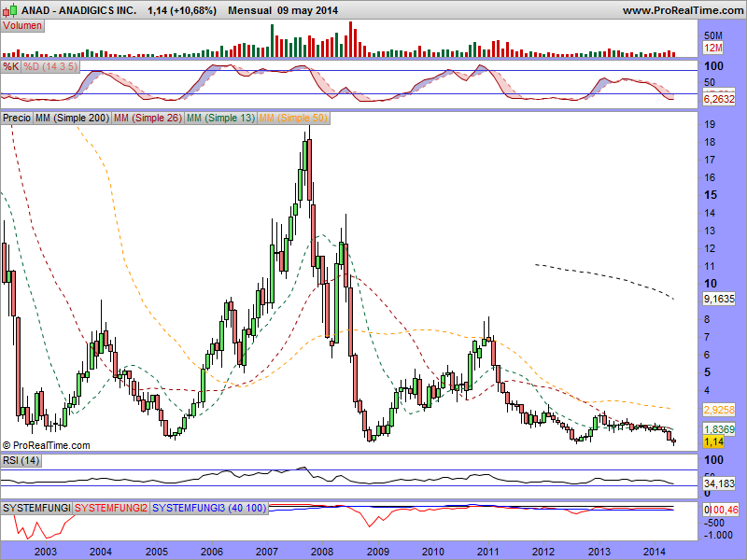Click the red 12M volume value tag
Screen dimensions: 747x560
coord(712,47)
